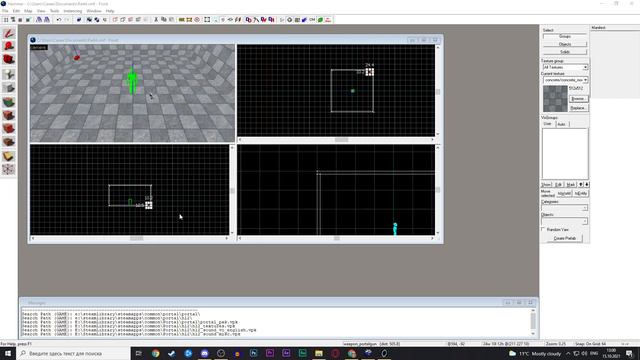Click the current texture preview thumbnail
This screenshot has width=640, height=360.
point(555,98)
